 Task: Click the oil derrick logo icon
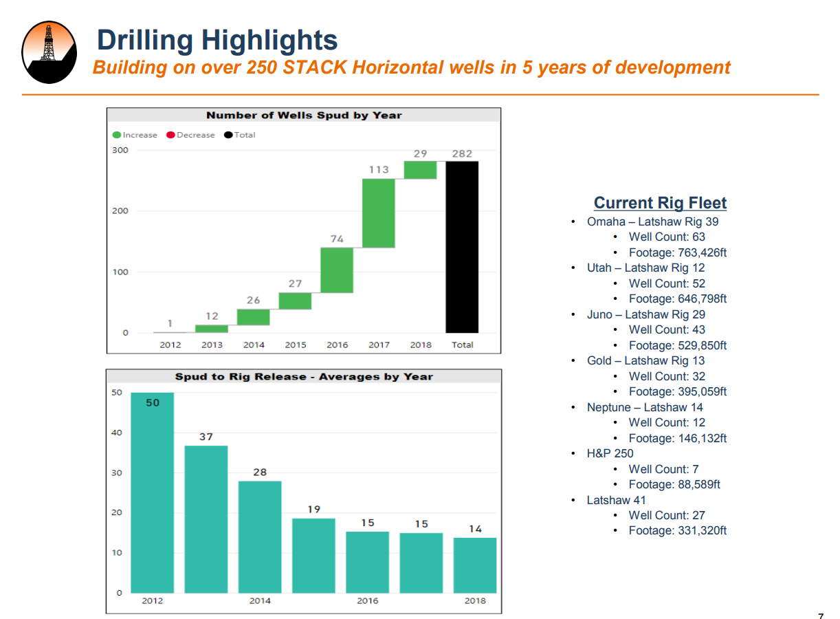[49, 52]
